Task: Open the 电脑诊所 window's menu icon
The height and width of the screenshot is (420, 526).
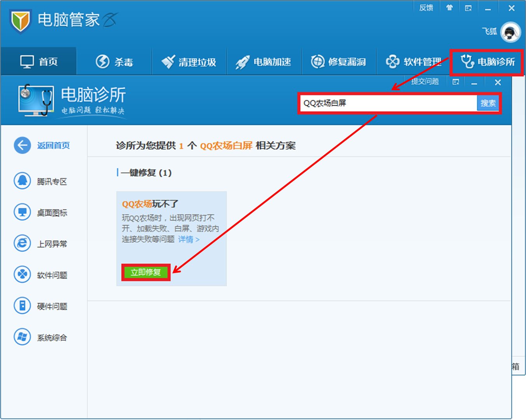Action: click(456, 82)
